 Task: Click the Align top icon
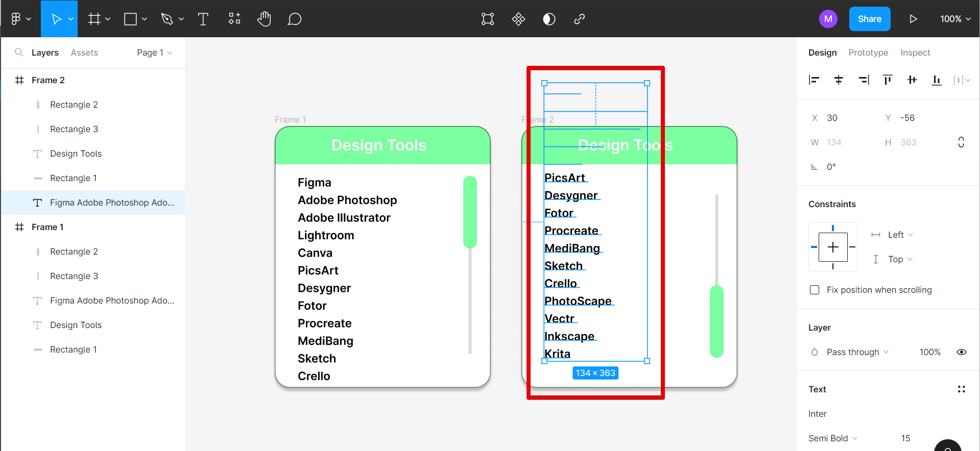pyautogui.click(x=888, y=80)
